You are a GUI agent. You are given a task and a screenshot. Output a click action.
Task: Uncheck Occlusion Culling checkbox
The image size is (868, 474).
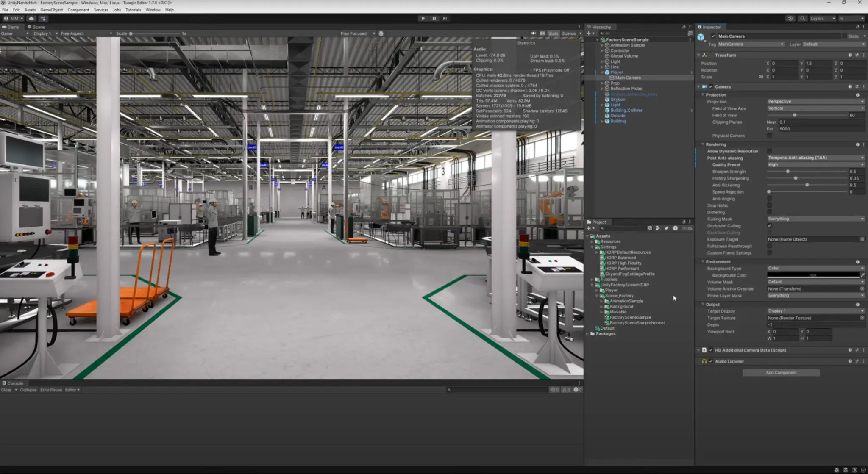pos(769,226)
